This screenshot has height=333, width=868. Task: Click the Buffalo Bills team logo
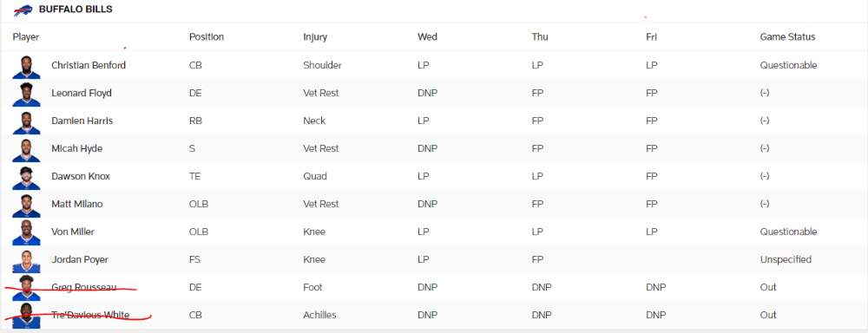[x=23, y=10]
